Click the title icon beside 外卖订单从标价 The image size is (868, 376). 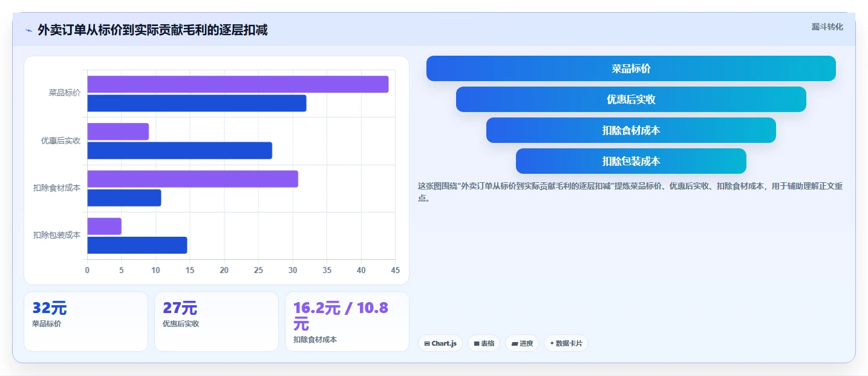[x=28, y=30]
